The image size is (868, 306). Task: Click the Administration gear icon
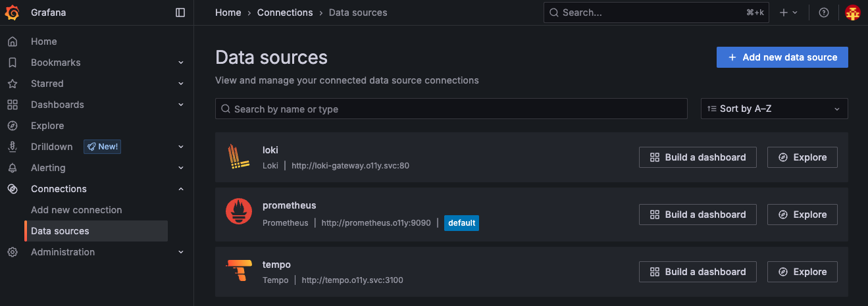point(12,252)
